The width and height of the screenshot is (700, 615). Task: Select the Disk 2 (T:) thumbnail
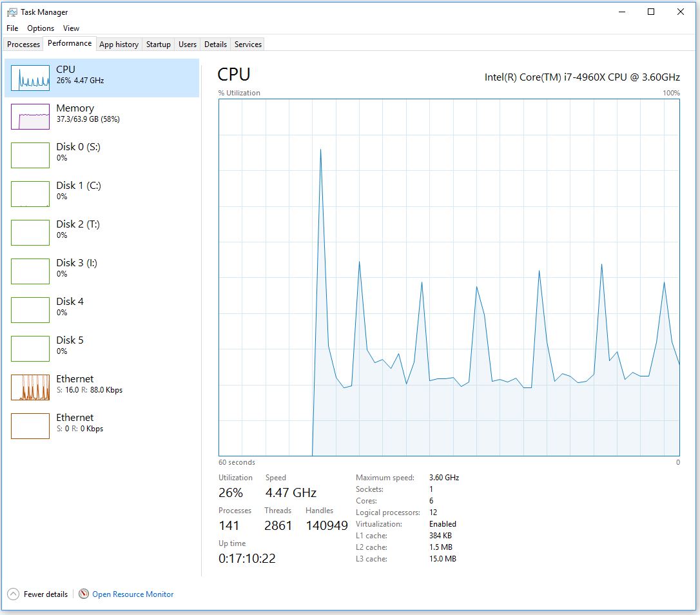30,233
